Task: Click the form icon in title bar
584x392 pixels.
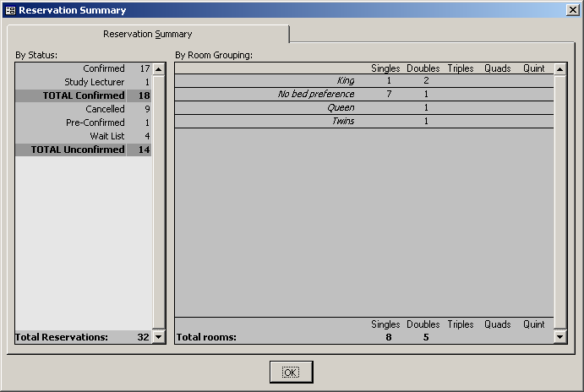Action: [x=10, y=10]
